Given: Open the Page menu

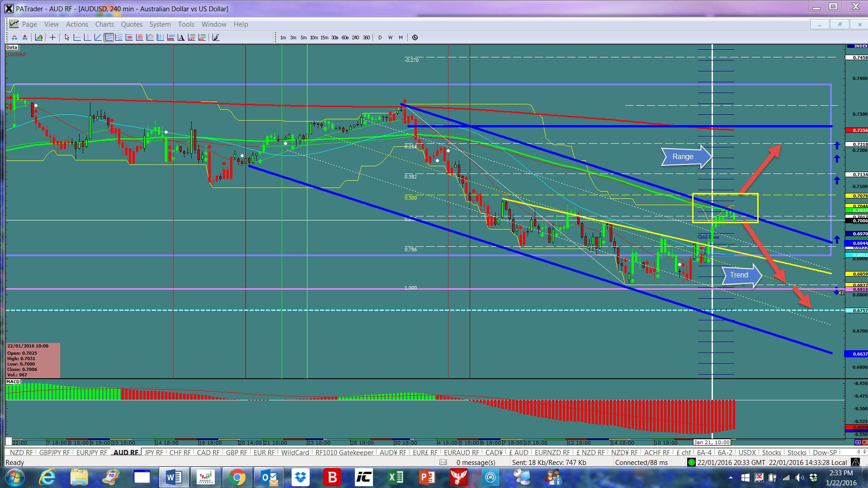Looking at the screenshot, I should pyautogui.click(x=29, y=24).
